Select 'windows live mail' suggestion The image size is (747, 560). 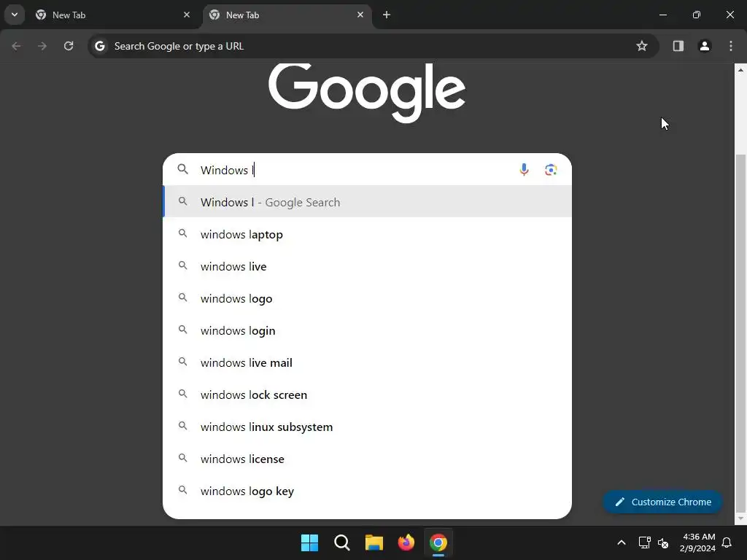pos(367,362)
